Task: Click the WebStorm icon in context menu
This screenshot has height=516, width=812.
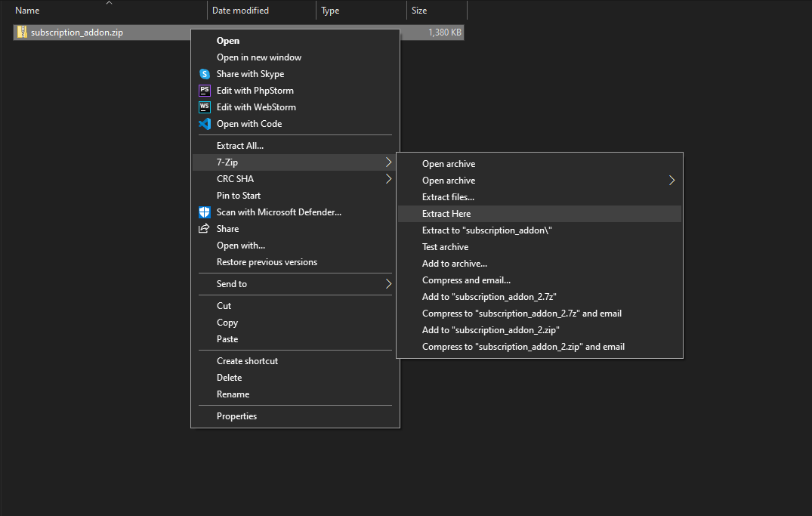Action: (x=204, y=107)
